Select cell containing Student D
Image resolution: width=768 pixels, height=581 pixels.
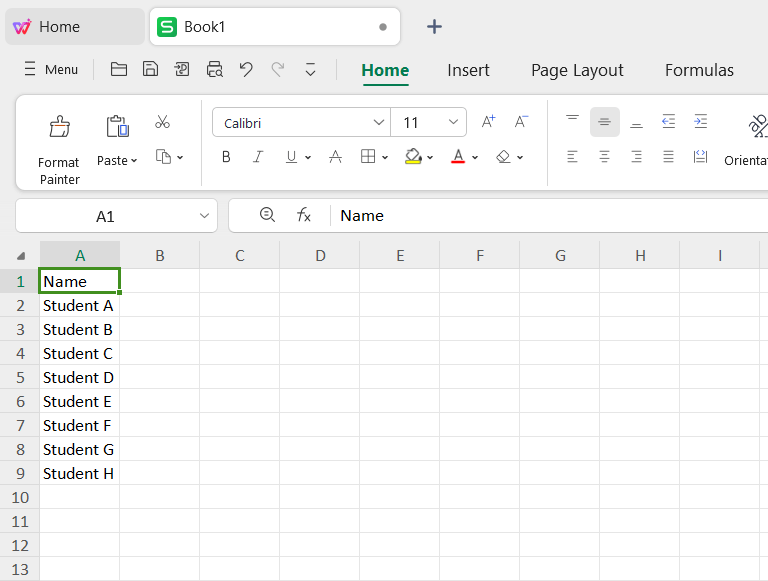pos(79,377)
